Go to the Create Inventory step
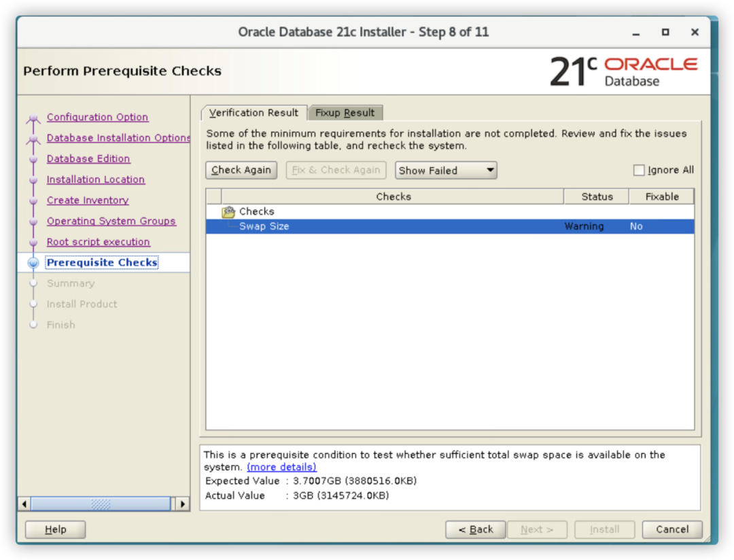The width and height of the screenshot is (734, 560). pyautogui.click(x=88, y=200)
